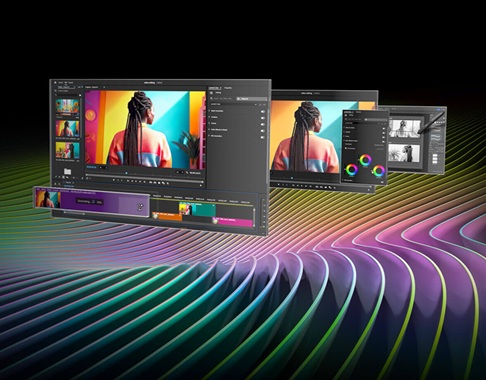The width and height of the screenshot is (486, 380).
Task: Click the generative extend cursor icon on purple clip
Action: point(141,207)
